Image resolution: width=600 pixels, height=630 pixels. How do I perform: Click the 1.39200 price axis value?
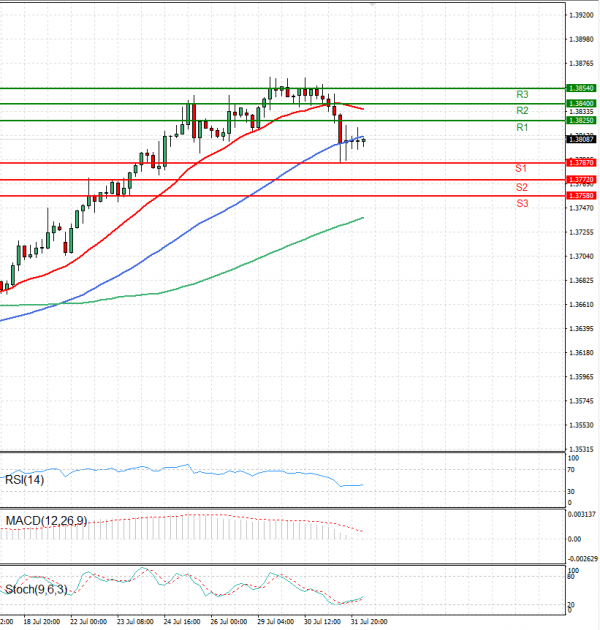coord(582,15)
